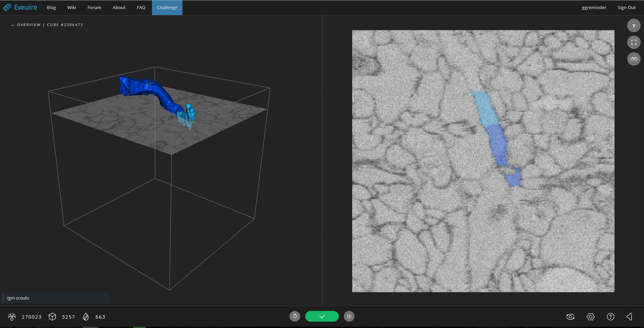The height and width of the screenshot is (328, 644).
Task: Click Sign Out
Action: click(x=627, y=7)
